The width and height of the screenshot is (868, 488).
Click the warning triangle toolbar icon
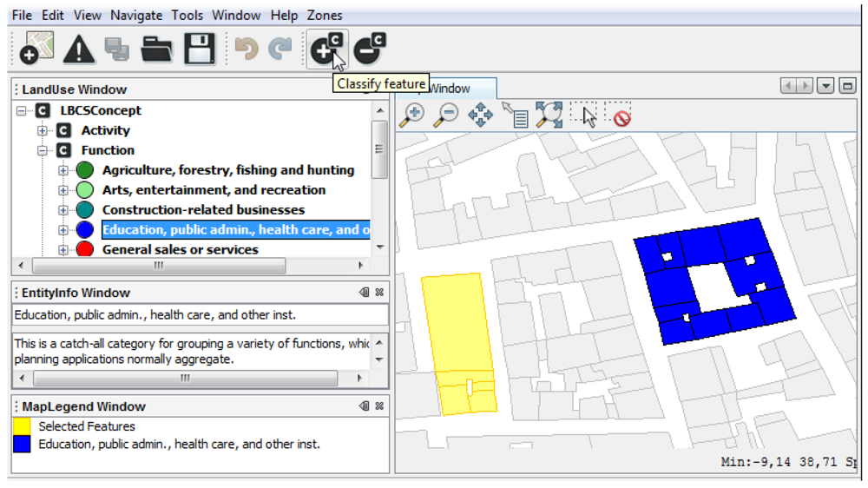point(79,49)
